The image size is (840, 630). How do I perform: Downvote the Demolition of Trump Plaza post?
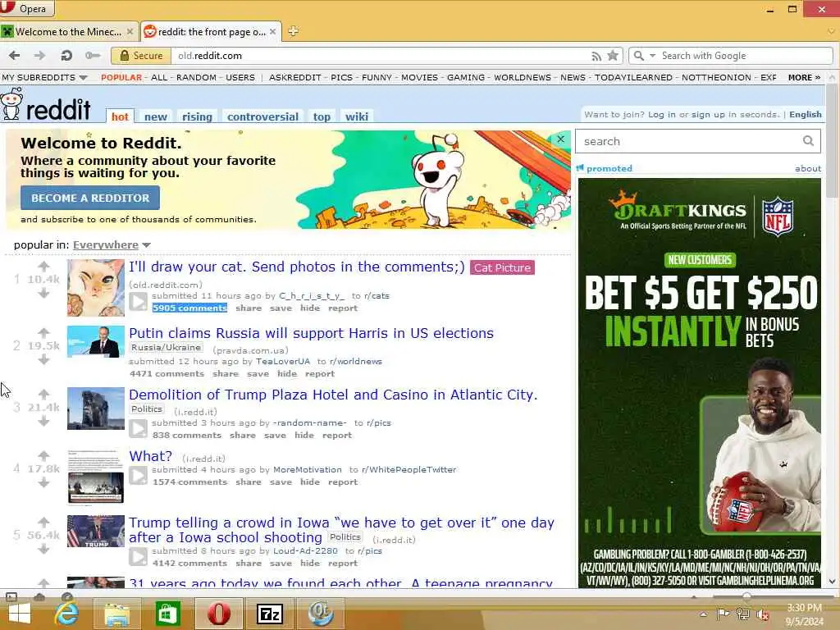(43, 421)
